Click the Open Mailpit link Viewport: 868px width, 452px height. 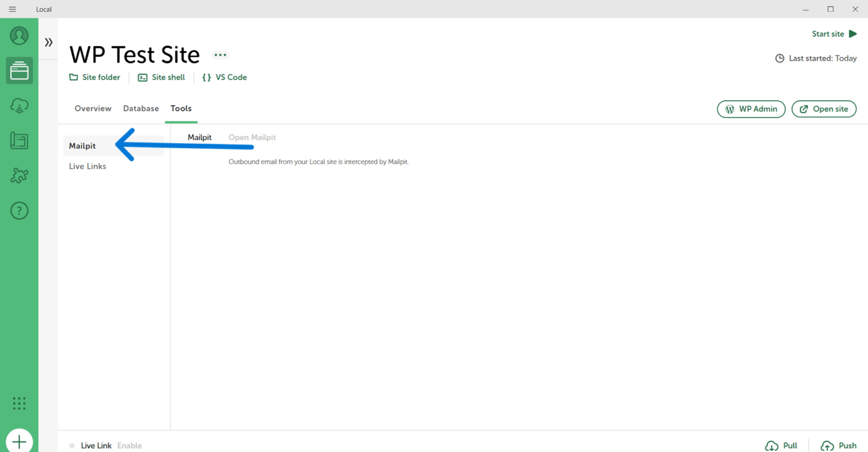click(x=252, y=138)
